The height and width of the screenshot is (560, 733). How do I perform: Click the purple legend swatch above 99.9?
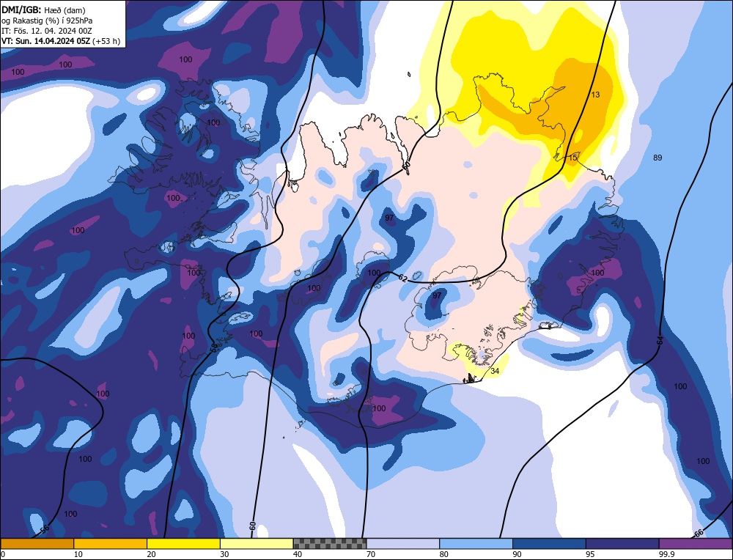coord(696,544)
